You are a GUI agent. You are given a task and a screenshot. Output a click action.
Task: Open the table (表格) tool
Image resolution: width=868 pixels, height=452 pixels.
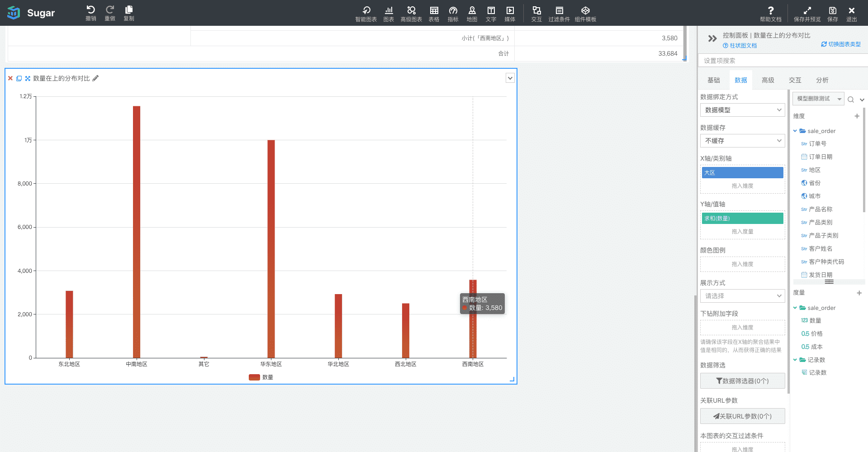[x=434, y=14]
